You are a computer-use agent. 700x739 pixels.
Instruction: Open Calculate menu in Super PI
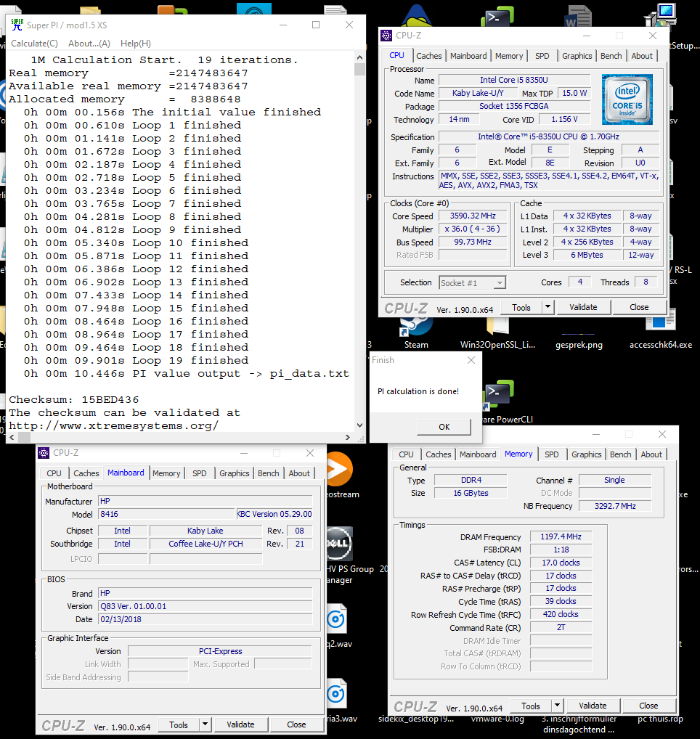34,44
